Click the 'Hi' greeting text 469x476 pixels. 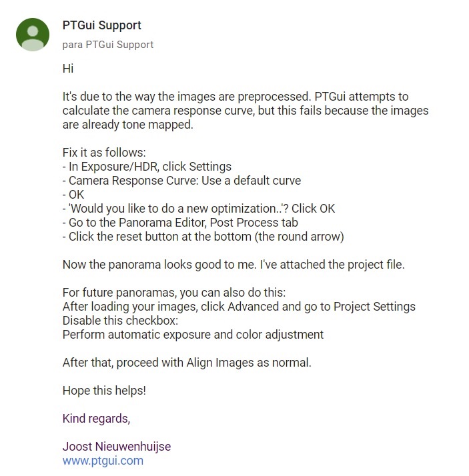pyautogui.click(x=68, y=69)
